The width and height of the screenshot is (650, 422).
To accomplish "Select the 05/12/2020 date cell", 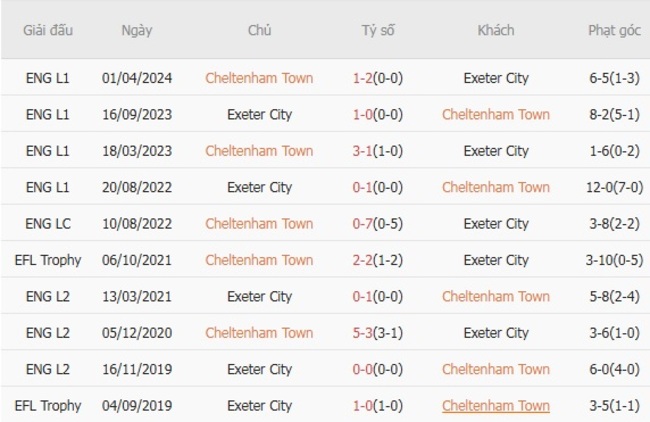I will pos(137,332).
